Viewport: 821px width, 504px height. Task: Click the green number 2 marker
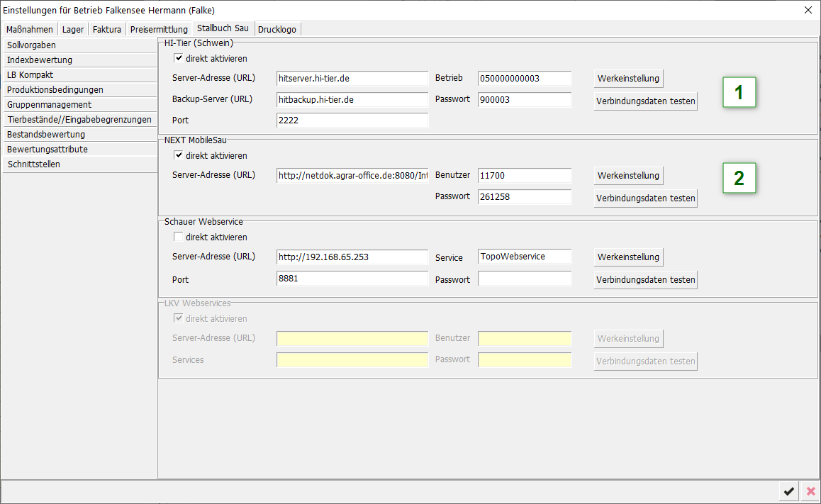tap(739, 179)
